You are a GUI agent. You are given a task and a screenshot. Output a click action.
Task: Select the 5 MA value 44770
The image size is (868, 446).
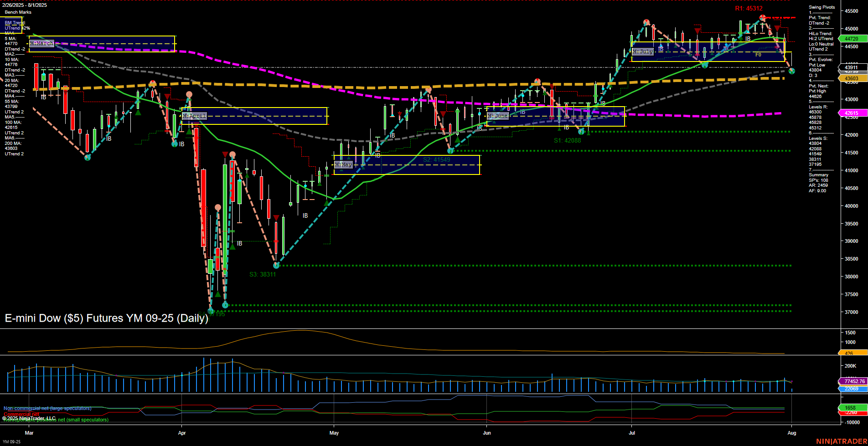coord(11,44)
